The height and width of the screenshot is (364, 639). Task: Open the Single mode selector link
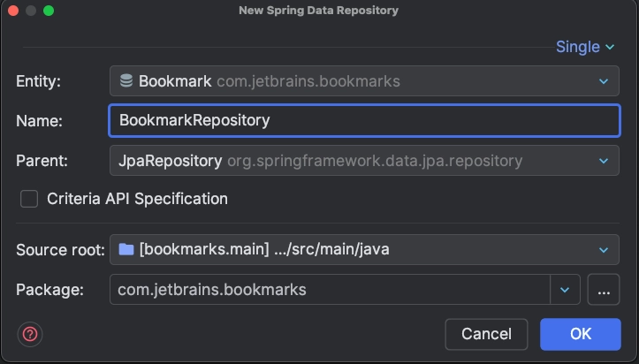[x=585, y=47]
